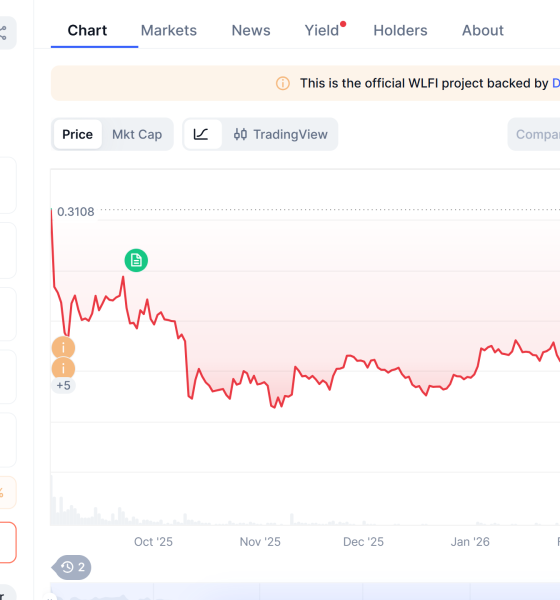Click the Dec '25 axis label
This screenshot has width=560, height=600.
pos(363,542)
